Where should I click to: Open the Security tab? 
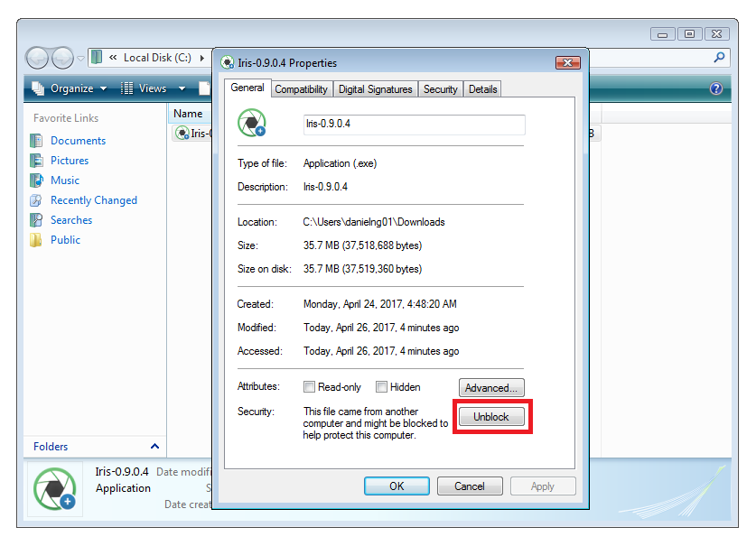pos(441,89)
